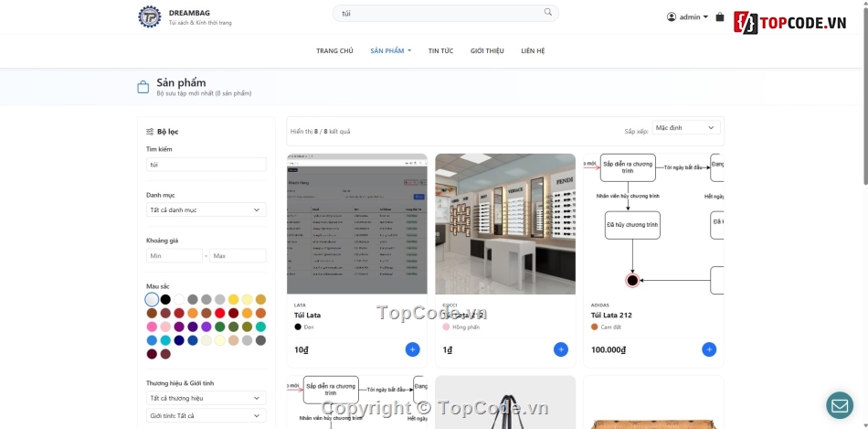Open the eyewear store interior thumbnail
The image size is (868, 429).
tap(505, 224)
